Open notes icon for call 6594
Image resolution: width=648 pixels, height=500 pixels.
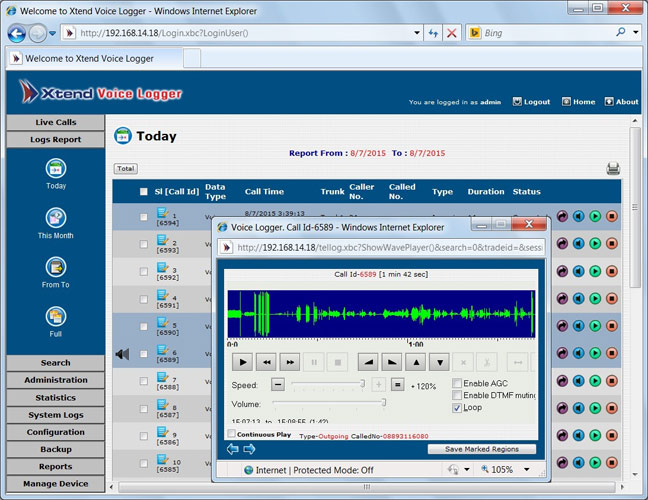162,213
